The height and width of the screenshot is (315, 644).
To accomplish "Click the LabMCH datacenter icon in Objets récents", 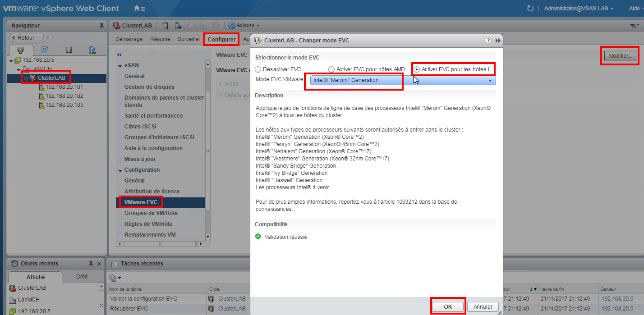I will pos(12,300).
